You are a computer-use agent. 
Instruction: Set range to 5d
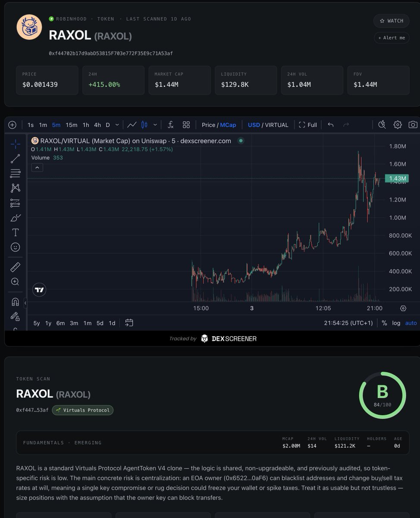pyautogui.click(x=100, y=323)
